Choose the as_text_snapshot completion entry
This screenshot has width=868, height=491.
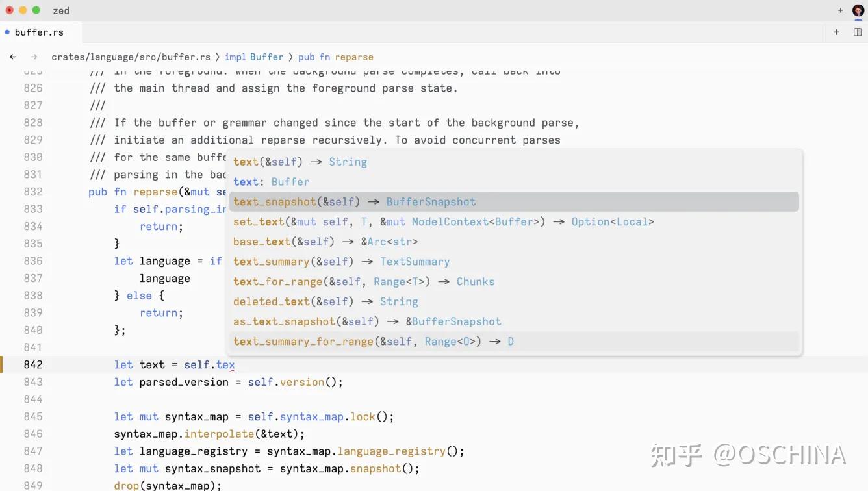click(x=514, y=321)
